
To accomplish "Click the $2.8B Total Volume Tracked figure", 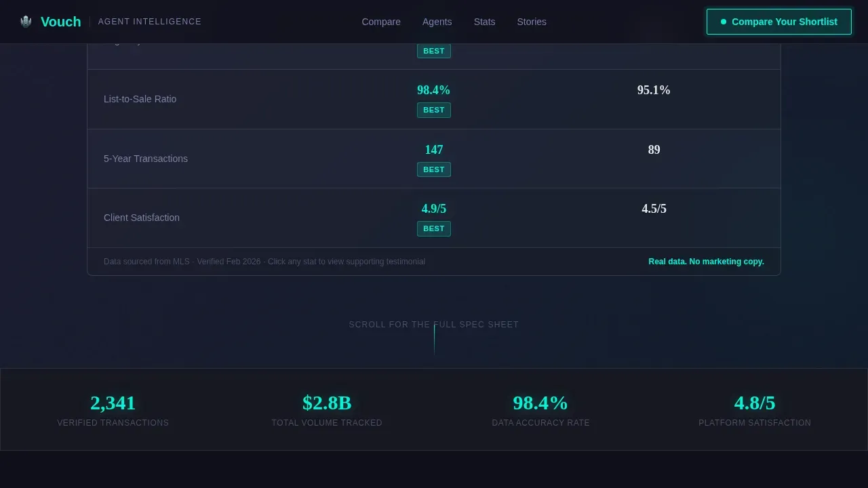I will click(327, 403).
